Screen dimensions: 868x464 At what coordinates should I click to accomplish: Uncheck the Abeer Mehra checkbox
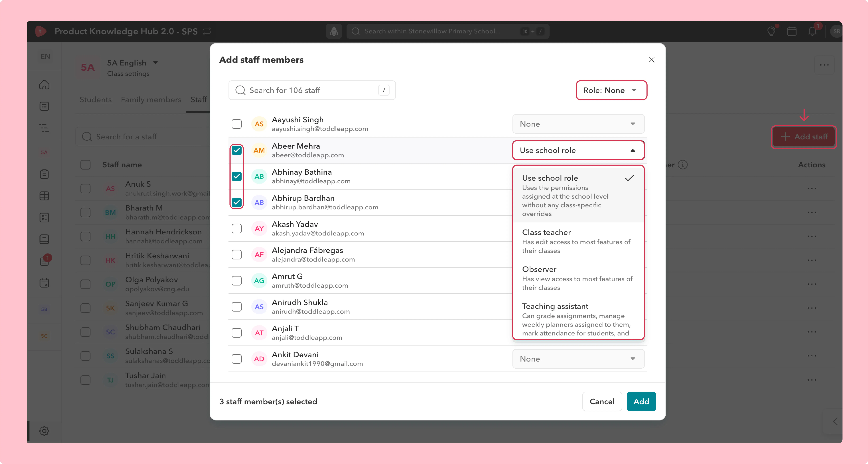(237, 150)
